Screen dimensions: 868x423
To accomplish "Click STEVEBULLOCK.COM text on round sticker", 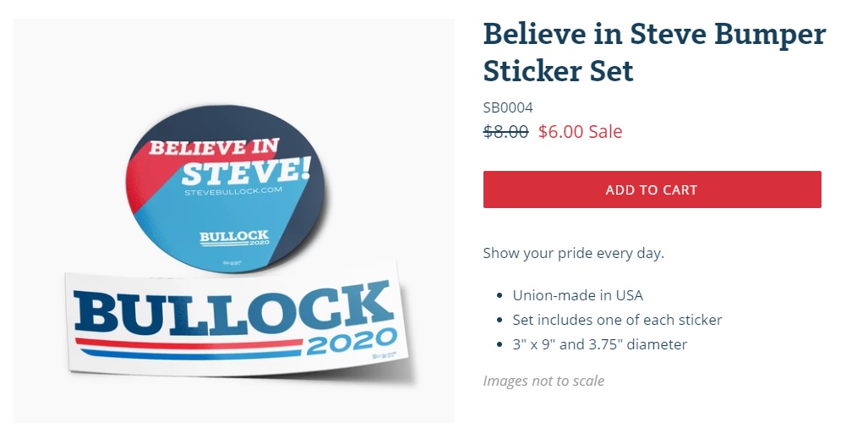I will 233,190.
